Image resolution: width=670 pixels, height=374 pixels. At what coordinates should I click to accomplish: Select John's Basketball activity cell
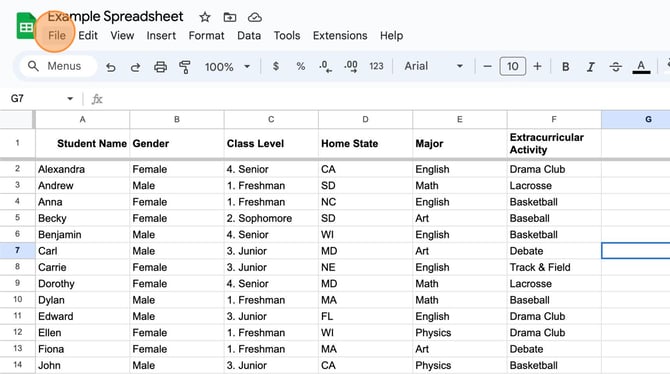(554, 365)
